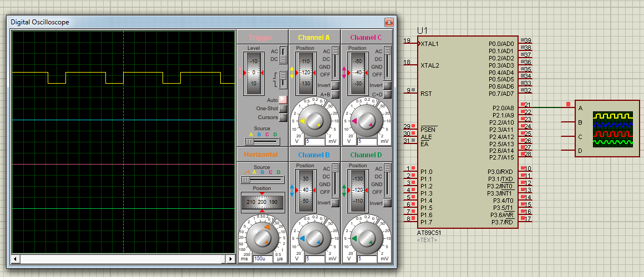Click the ALE pin label

coord(426,137)
